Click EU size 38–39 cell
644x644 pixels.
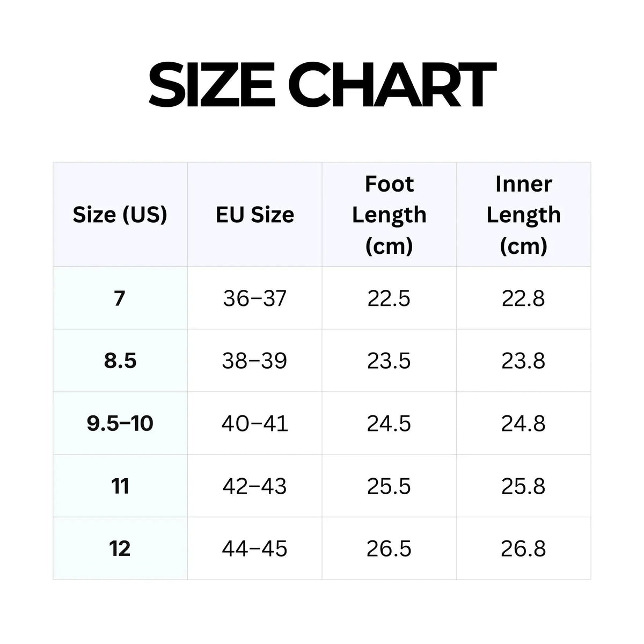click(255, 361)
